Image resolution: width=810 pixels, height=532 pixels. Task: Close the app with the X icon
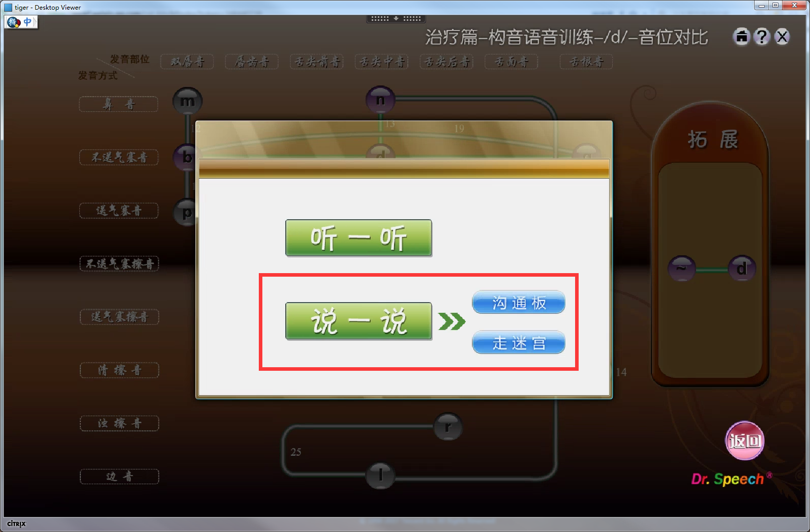coord(782,37)
